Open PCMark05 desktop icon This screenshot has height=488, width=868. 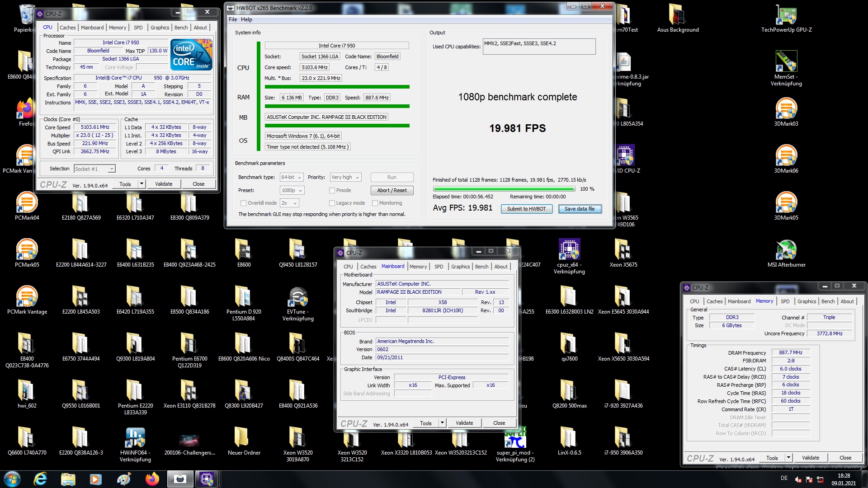pyautogui.click(x=27, y=253)
